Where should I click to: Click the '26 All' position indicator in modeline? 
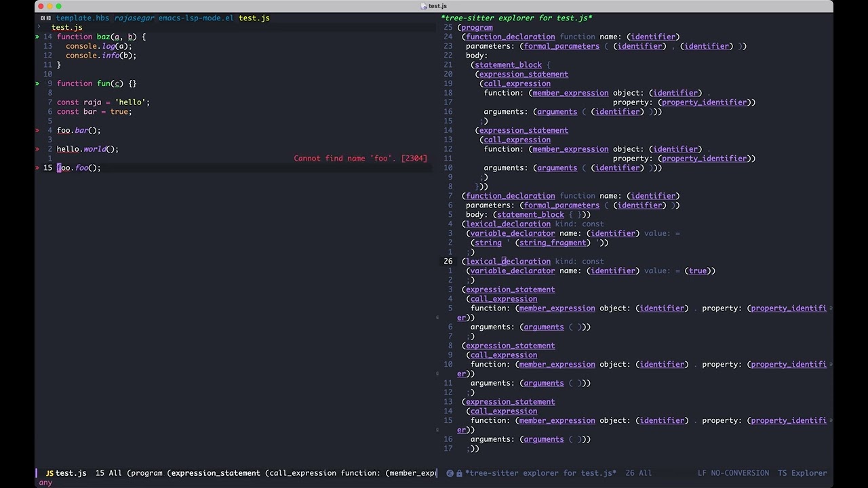pos(638,473)
